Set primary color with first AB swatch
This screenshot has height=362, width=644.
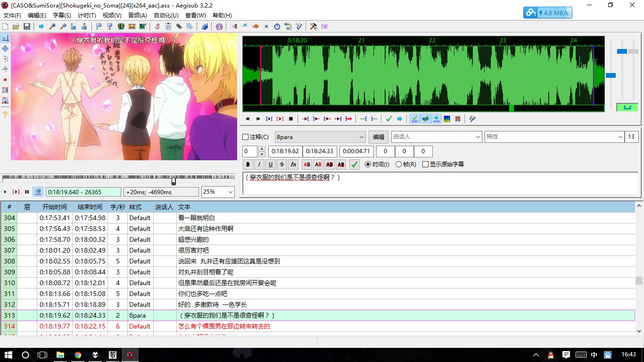point(307,165)
